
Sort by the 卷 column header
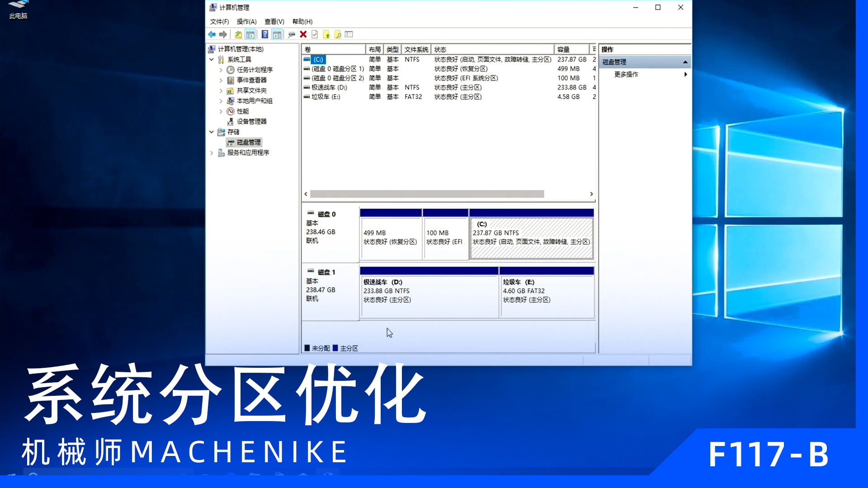334,49
